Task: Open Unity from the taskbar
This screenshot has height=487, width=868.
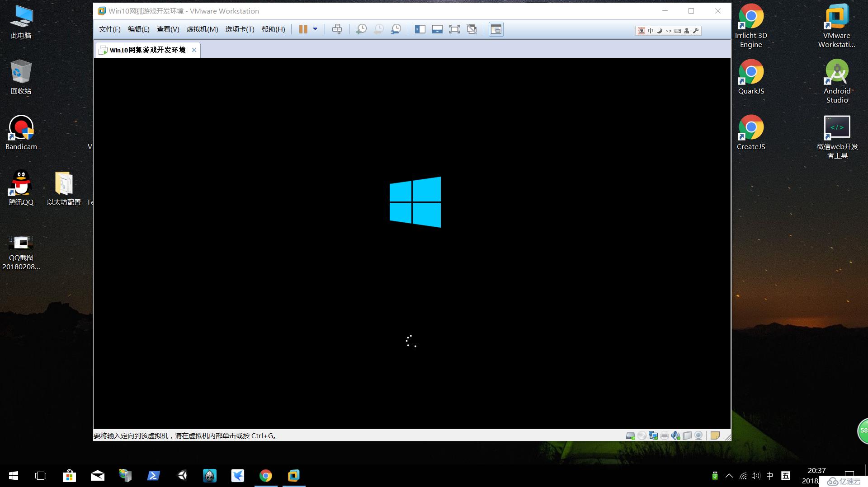Action: pos(182,475)
